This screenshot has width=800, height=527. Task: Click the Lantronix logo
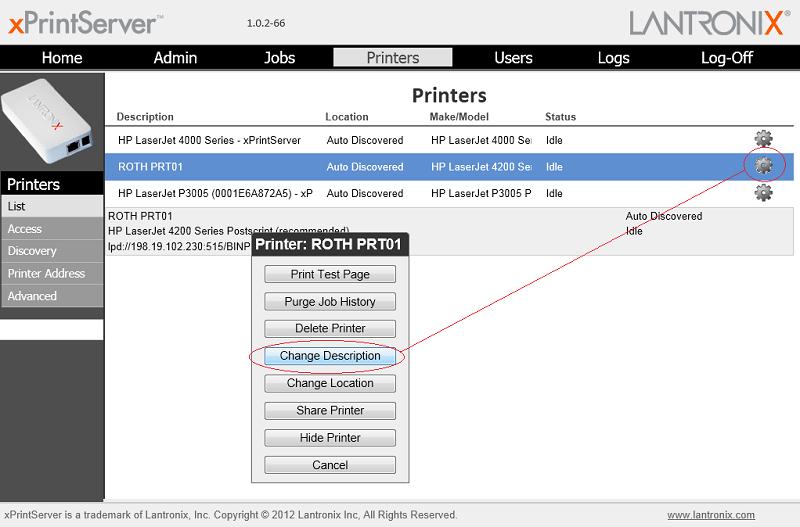tap(709, 23)
